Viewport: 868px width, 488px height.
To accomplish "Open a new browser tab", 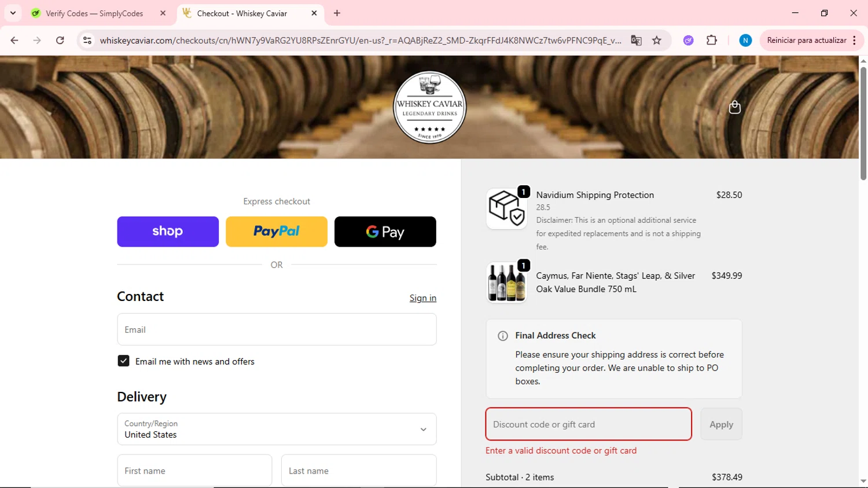I will (337, 13).
